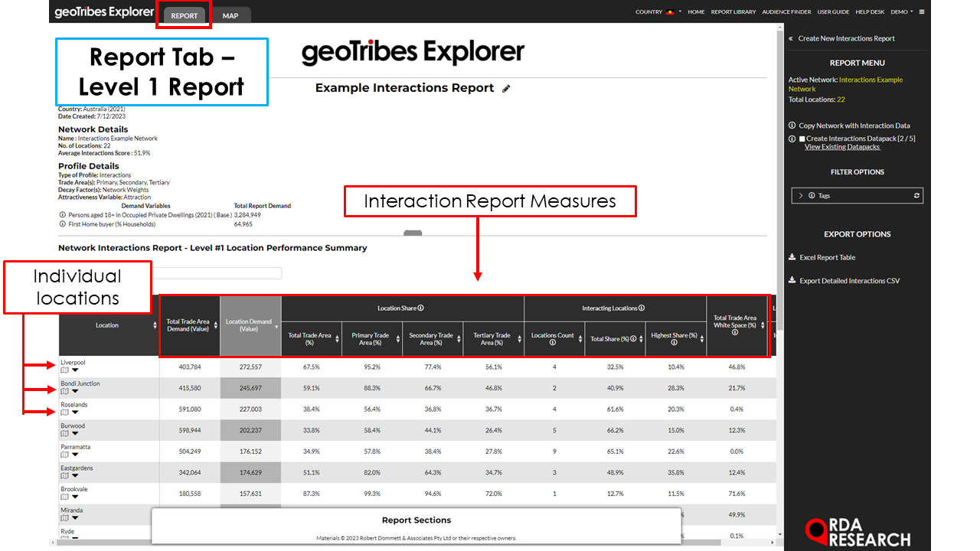980x551 pixels.
Task: Click info icon for Persons aged 18+ variable
Action: (x=63, y=215)
